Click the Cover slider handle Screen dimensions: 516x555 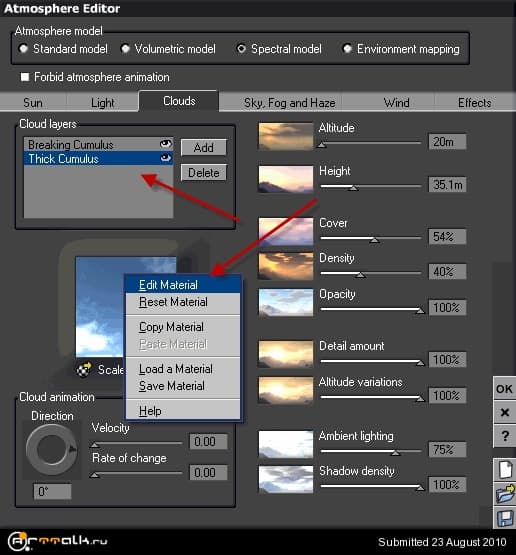point(374,240)
